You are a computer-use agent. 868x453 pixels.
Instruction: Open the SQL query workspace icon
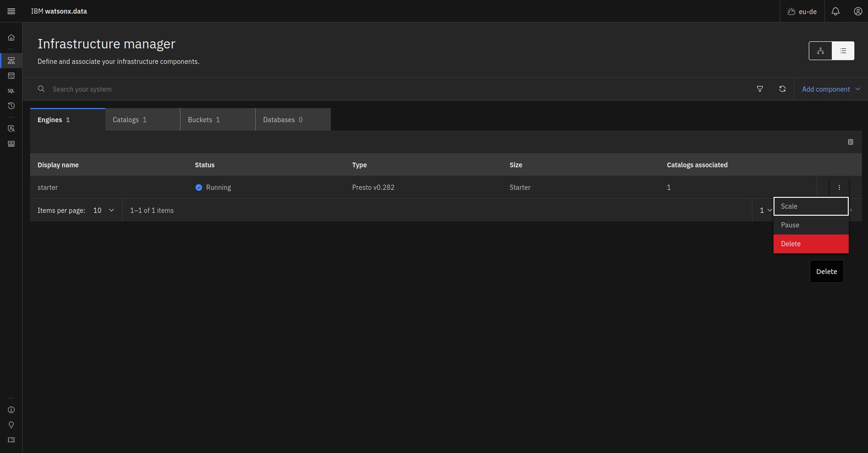(11, 91)
